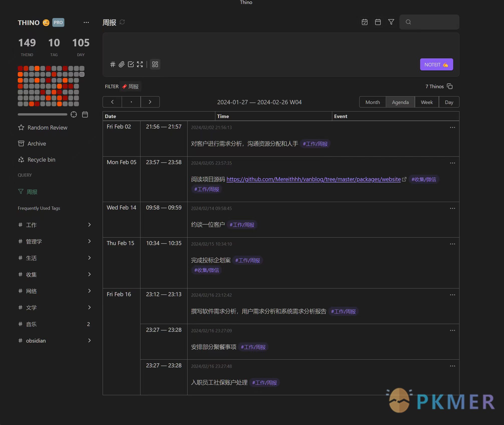Click the calendar sync refresh icon

122,22
